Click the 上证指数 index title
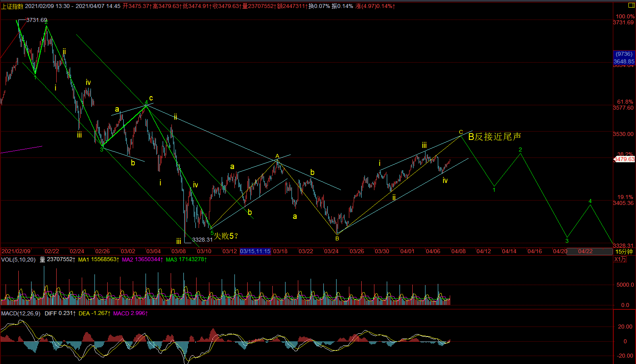This screenshot has height=364, width=636. (x=12, y=6)
